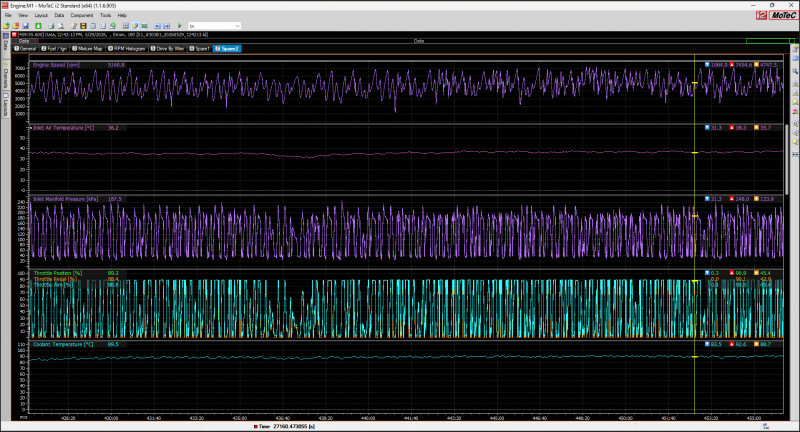
Task: Click the film strip toolbar icon
Action: coord(83,26)
